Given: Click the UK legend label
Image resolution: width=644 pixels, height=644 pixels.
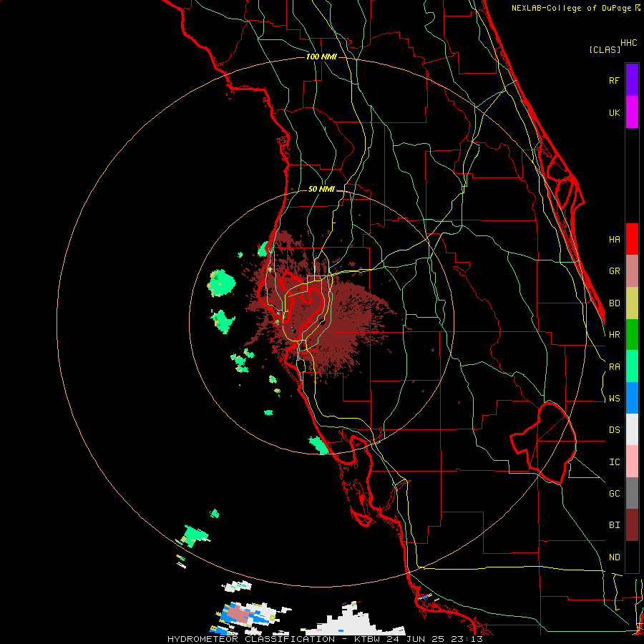Looking at the screenshot, I should 614,112.
